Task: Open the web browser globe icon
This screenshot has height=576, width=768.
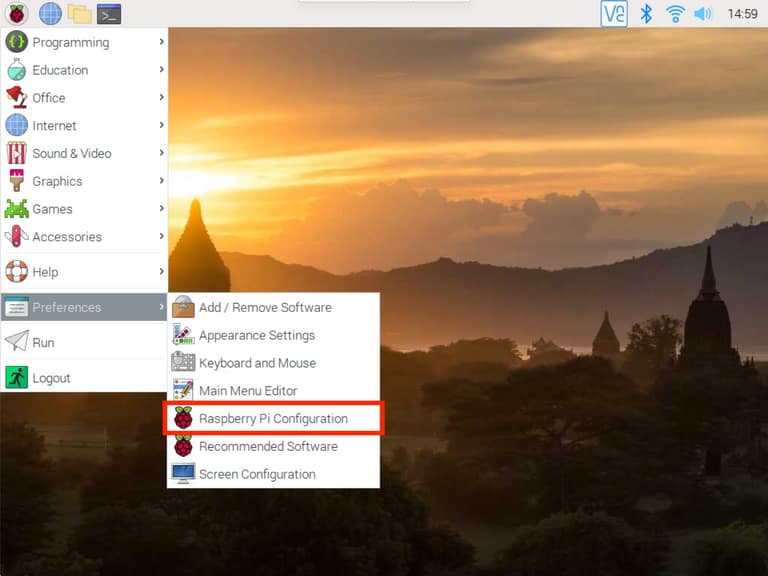Action: click(x=50, y=14)
